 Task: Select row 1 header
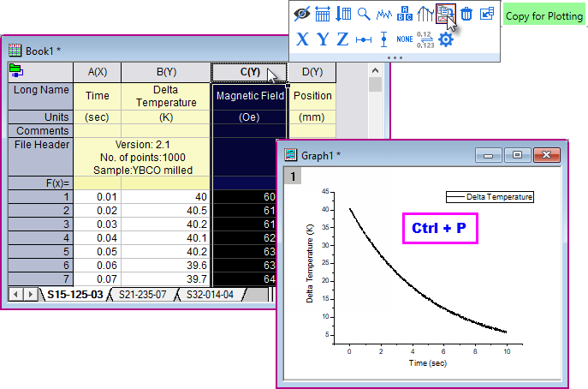[x=41, y=197]
